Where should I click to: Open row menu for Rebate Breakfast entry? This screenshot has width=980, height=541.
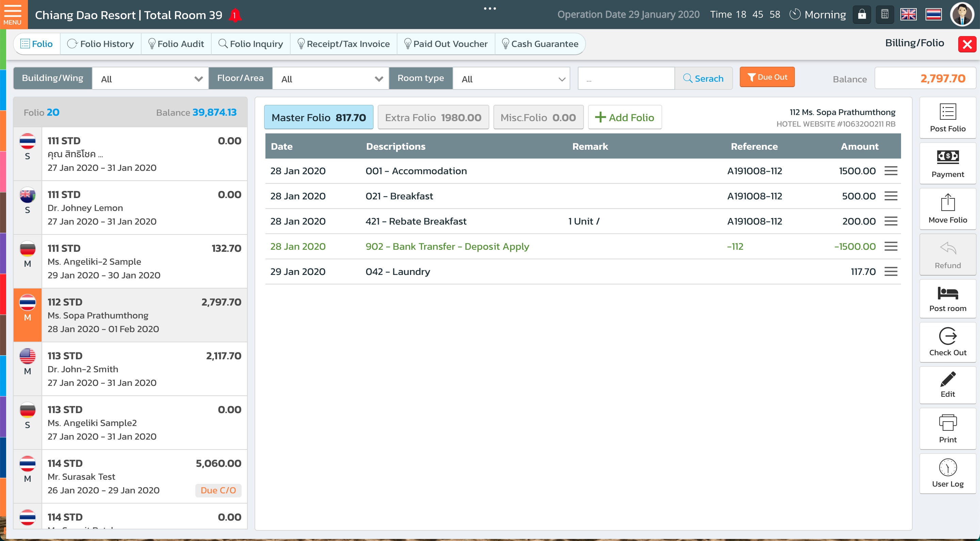[891, 221]
